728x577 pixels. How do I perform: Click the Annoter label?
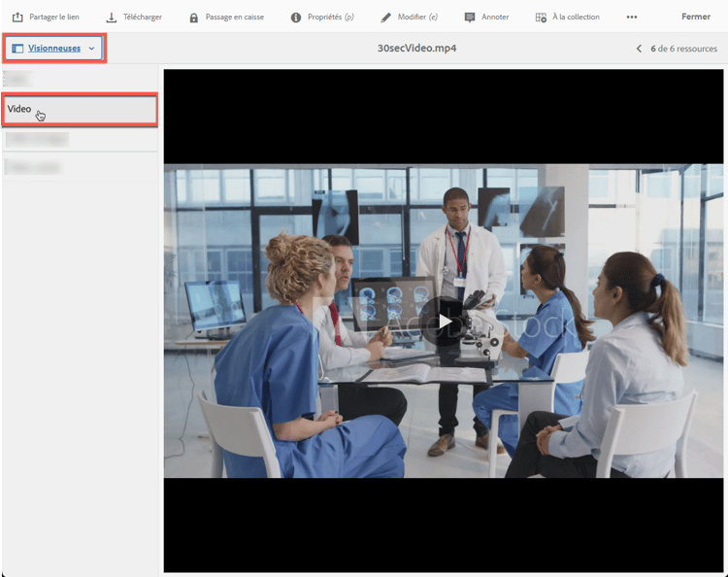tap(495, 17)
